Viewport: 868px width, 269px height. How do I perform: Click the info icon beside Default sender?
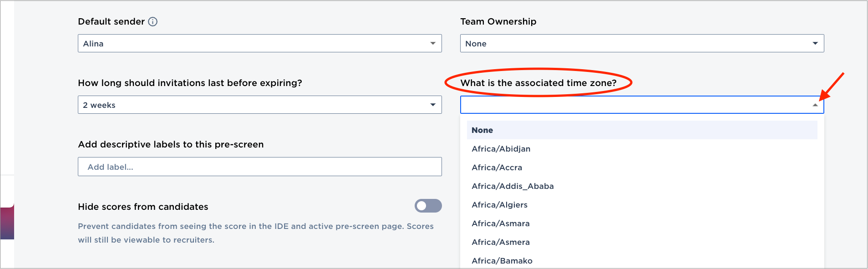click(153, 21)
